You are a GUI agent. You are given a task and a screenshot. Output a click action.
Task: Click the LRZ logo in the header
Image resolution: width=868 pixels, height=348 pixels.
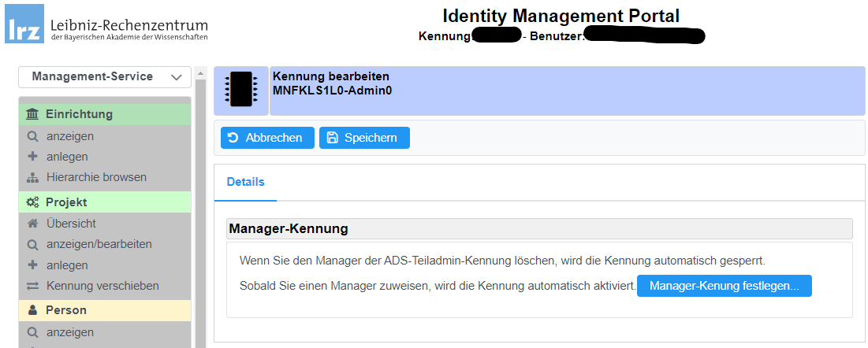pos(24,28)
